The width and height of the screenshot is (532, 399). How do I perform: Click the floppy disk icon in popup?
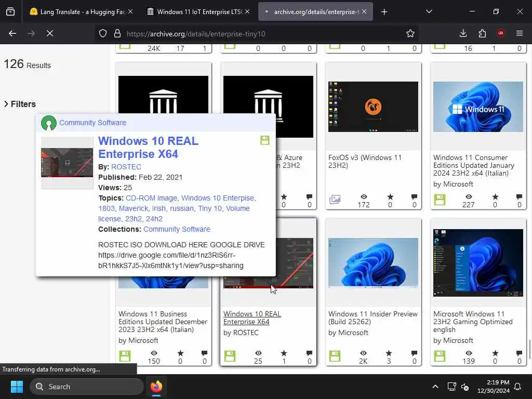264,140
